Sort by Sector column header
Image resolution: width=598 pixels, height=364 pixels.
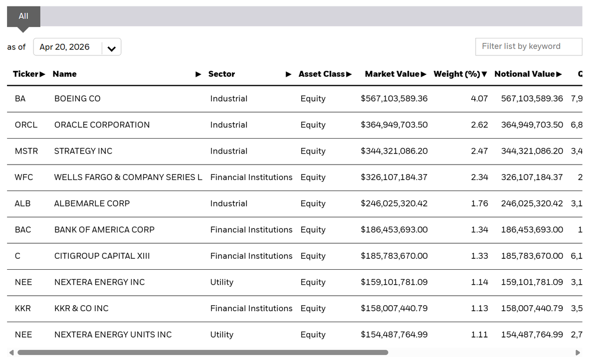click(250, 74)
